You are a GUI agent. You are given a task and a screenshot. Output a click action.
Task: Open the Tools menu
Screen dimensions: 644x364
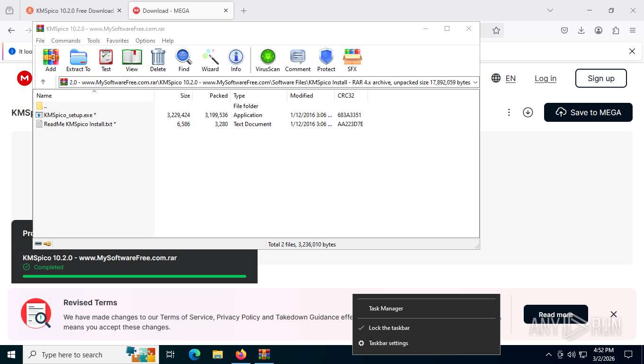93,41
